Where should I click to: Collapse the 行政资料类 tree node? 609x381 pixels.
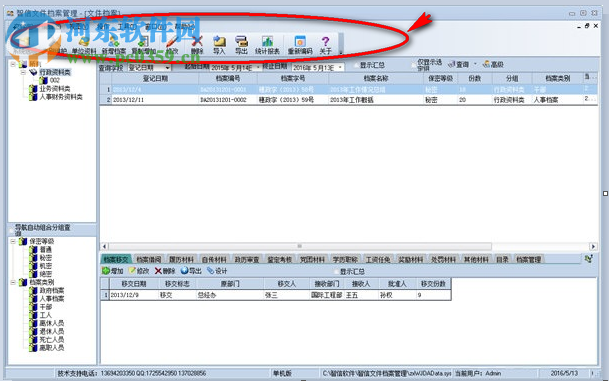(x=23, y=72)
